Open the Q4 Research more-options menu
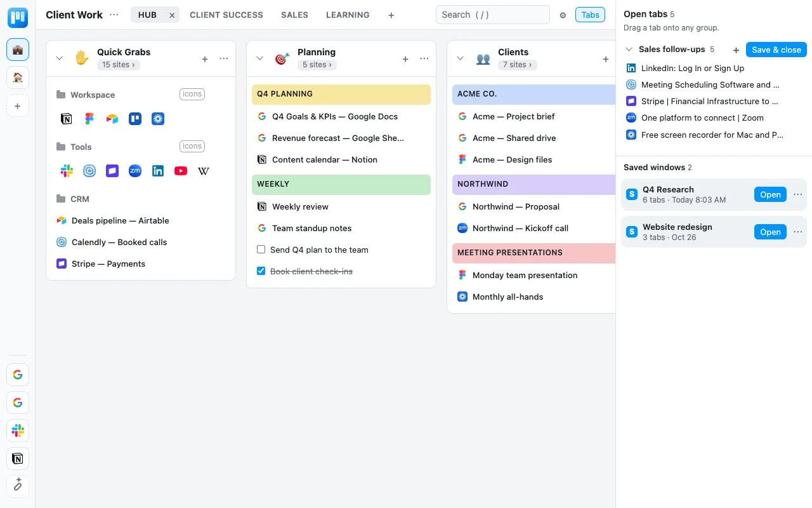This screenshot has height=508, width=812. [798, 194]
